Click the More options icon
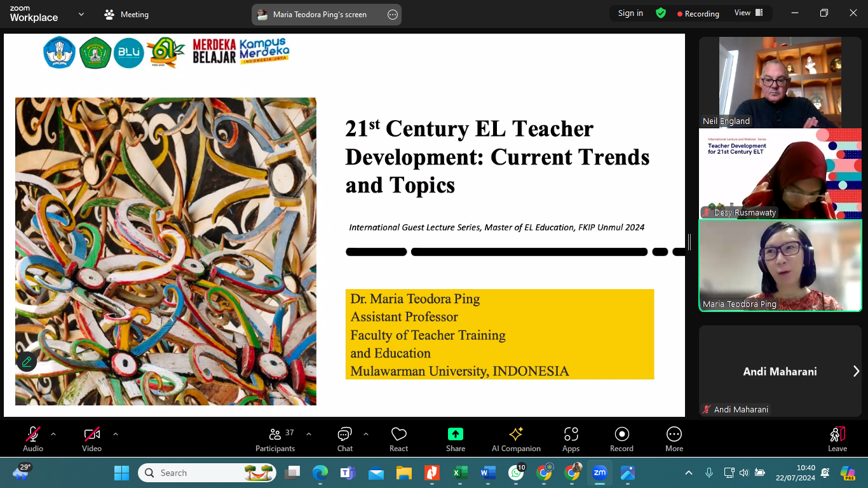 click(x=674, y=438)
